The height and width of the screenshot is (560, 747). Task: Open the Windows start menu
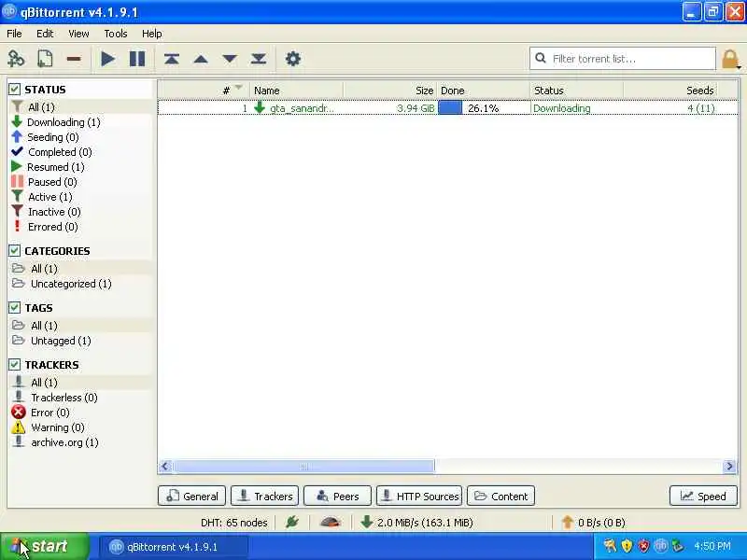(x=45, y=546)
